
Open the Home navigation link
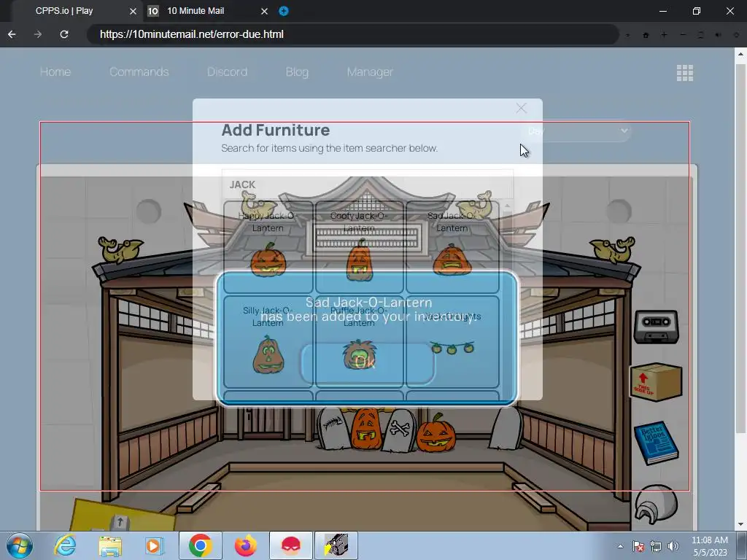tap(55, 72)
